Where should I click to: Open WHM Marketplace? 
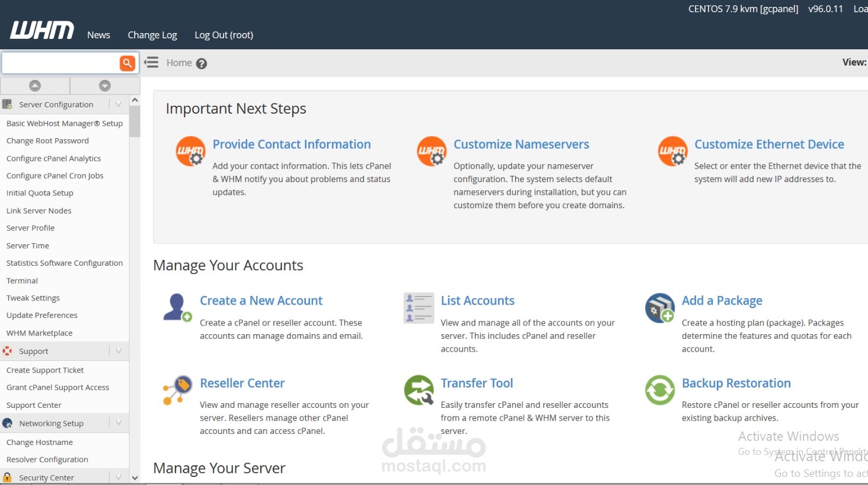(x=39, y=333)
